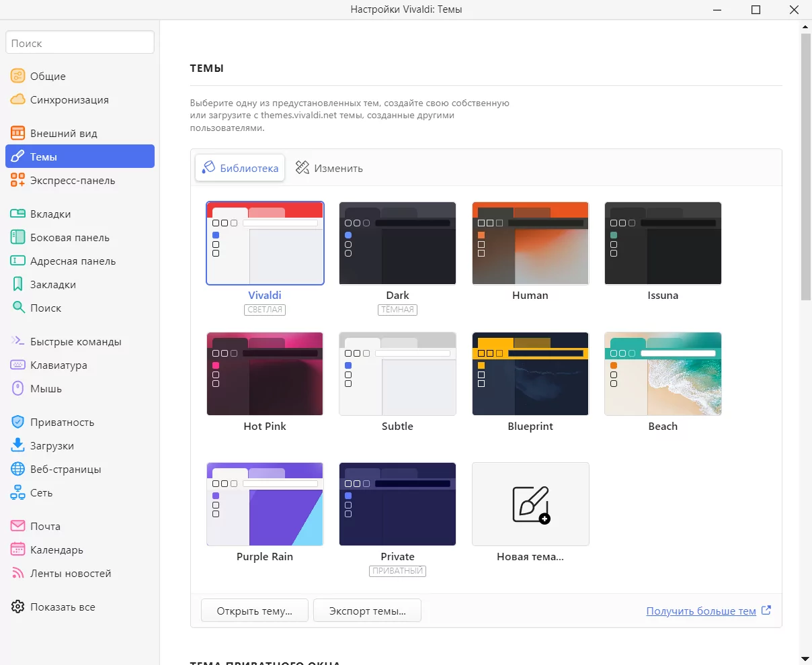Click the Загрузки download icon
The height and width of the screenshot is (665, 812).
coord(18,445)
